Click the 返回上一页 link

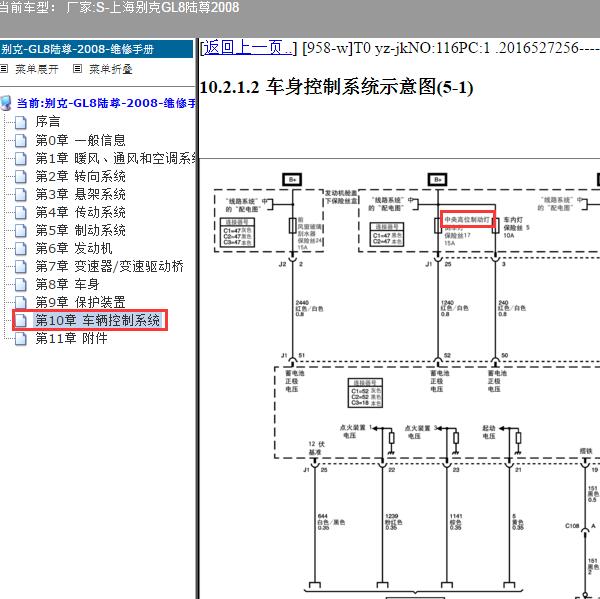pos(247,48)
